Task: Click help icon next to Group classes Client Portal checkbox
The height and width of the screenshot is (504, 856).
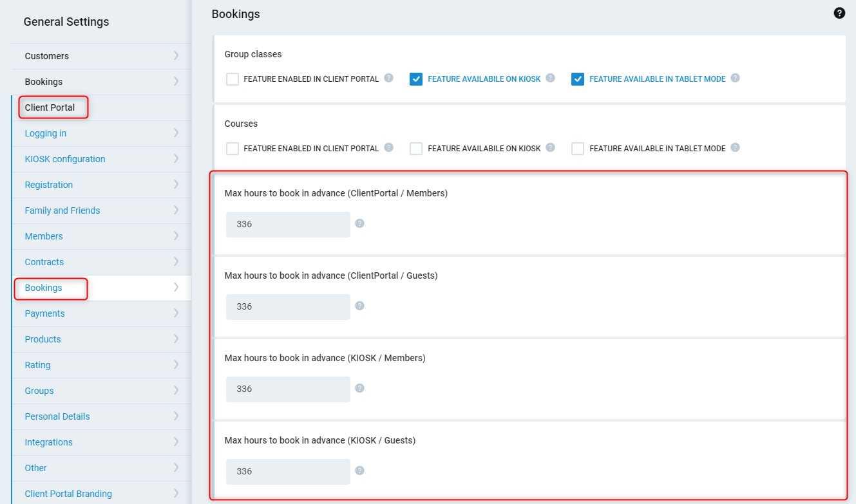Action: pos(389,78)
